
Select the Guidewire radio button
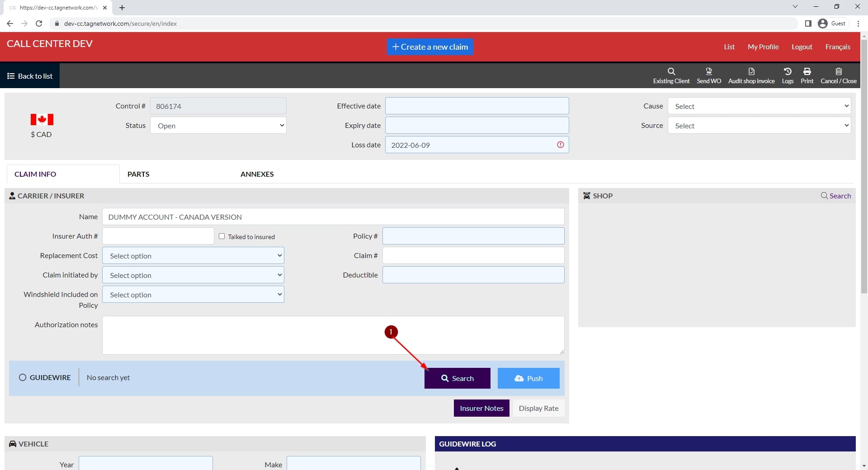23,378
